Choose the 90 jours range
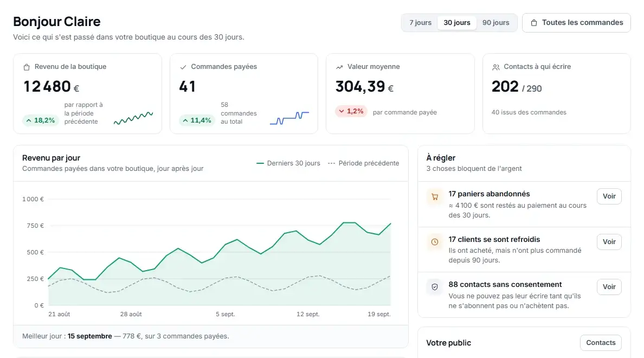 (x=495, y=23)
